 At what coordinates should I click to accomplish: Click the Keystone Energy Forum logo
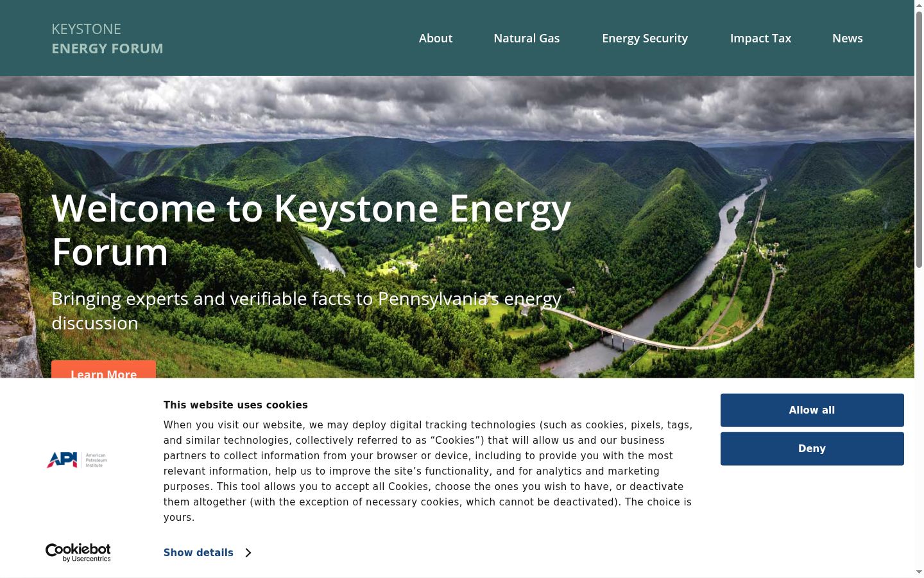tap(107, 39)
